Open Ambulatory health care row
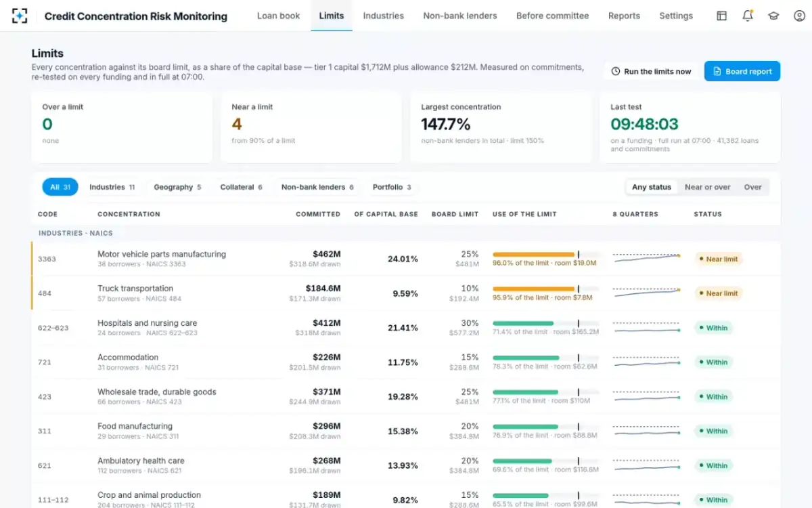The height and width of the screenshot is (508, 812). pyautogui.click(x=406, y=465)
